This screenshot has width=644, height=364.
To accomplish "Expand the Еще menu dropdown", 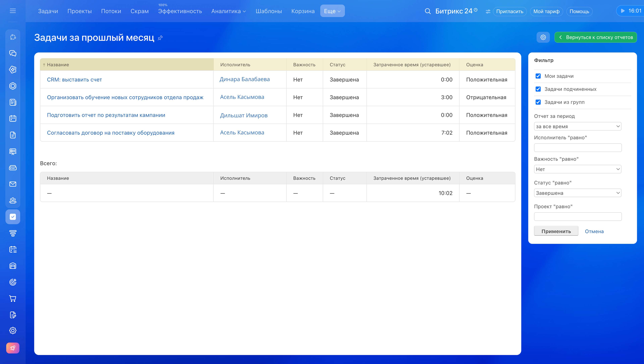I will 332,11.
